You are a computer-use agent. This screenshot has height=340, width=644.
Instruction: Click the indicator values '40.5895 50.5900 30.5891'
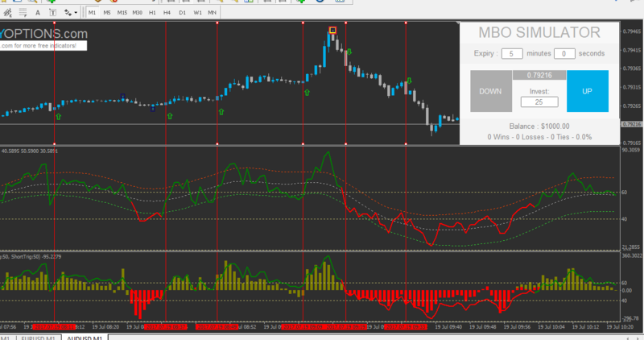tap(30, 151)
